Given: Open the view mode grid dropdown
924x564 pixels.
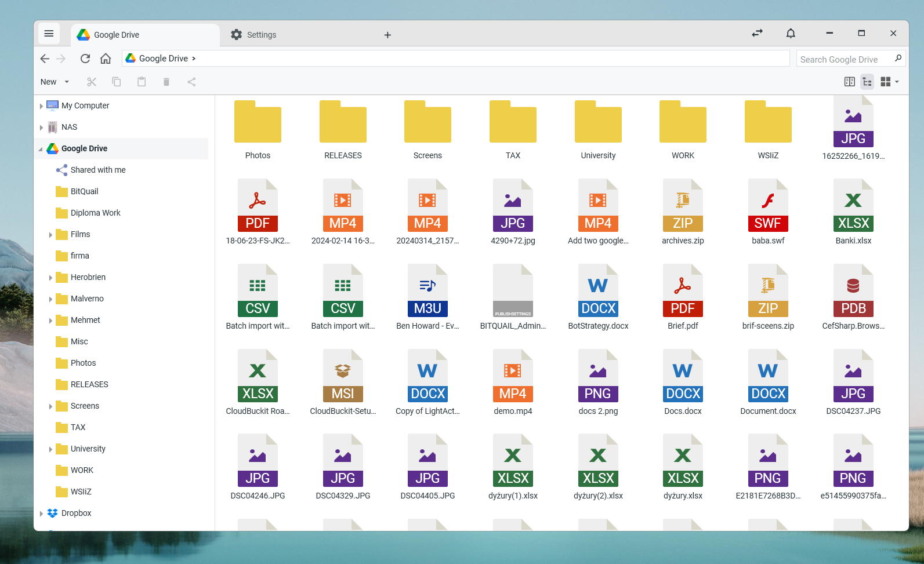Looking at the screenshot, I should point(890,82).
